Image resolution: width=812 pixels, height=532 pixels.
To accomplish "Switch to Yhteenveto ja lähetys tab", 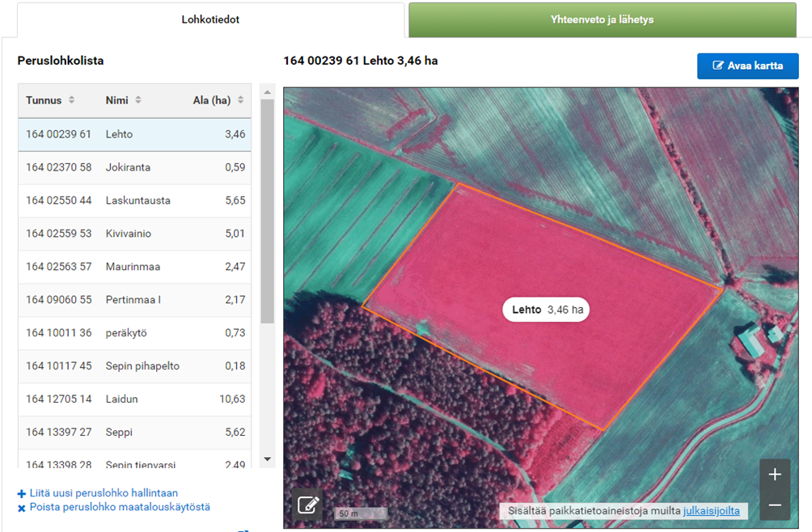I will click(x=602, y=19).
